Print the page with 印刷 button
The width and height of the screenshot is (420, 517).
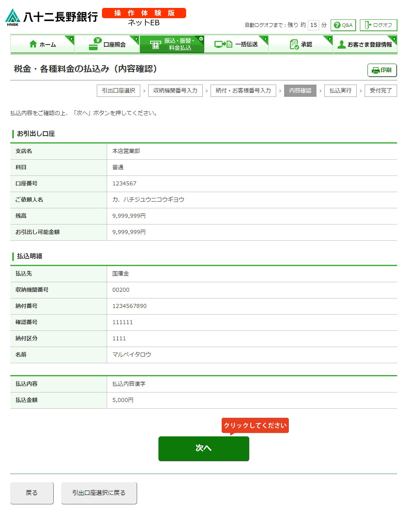point(382,70)
